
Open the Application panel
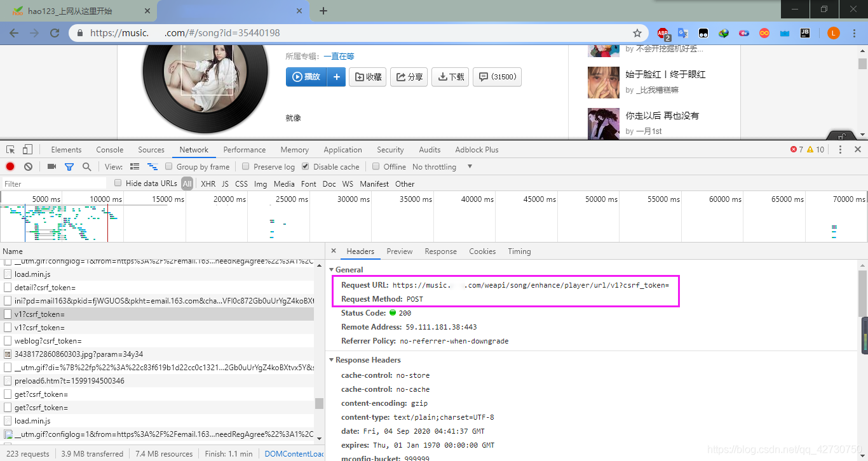pyautogui.click(x=342, y=150)
